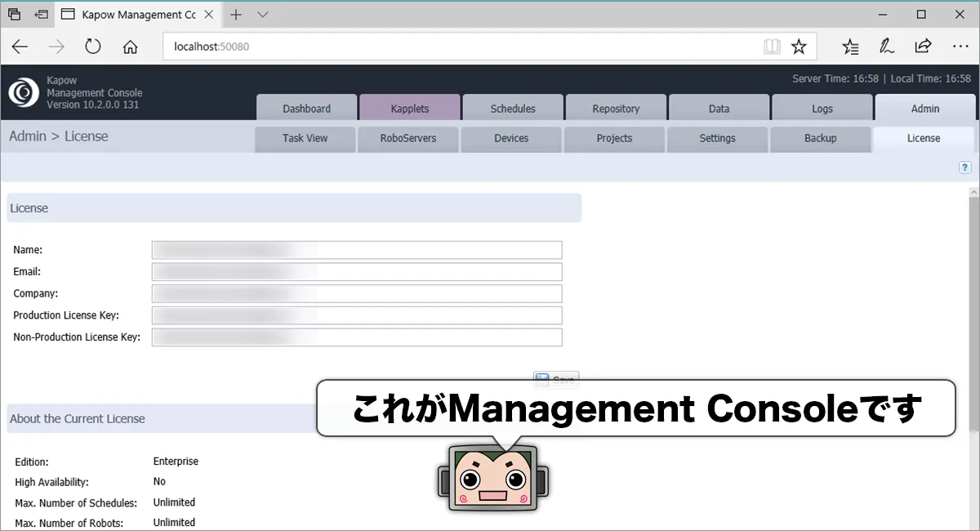
Task: Click the tabs set aside icon
Action: 15,15
